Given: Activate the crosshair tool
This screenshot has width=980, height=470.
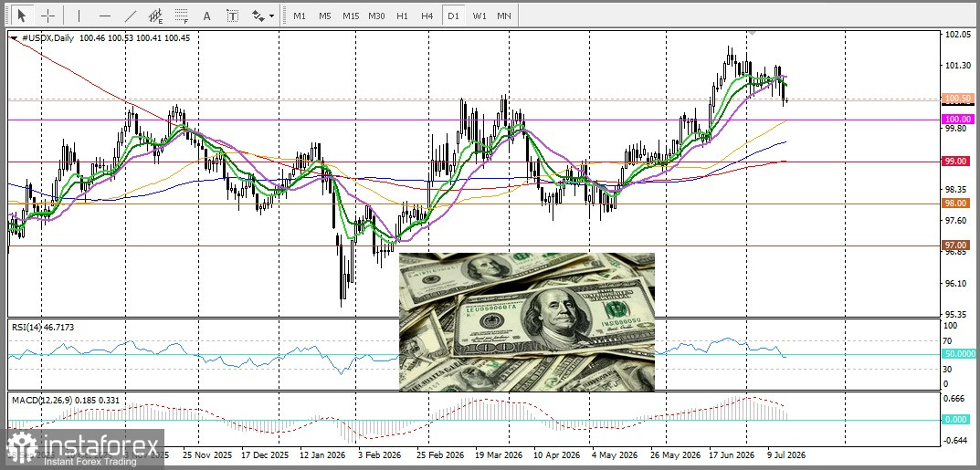Looking at the screenshot, I should coord(48,16).
